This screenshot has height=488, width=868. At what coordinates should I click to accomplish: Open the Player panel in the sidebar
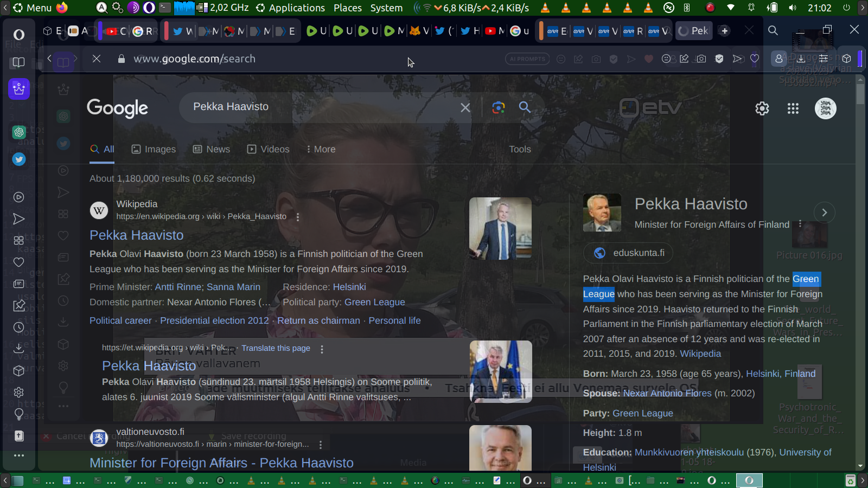click(19, 197)
